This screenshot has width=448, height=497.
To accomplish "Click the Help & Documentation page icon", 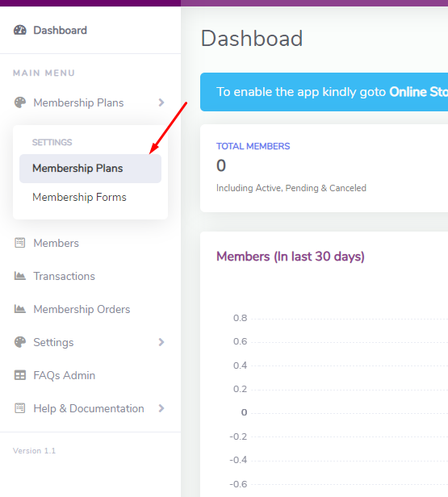I will (20, 408).
